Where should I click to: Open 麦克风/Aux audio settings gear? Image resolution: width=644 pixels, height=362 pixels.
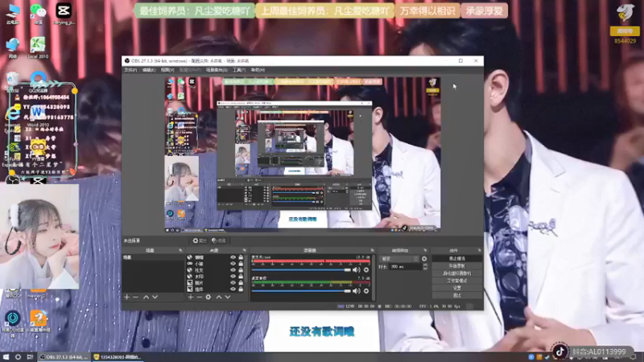pos(366,269)
